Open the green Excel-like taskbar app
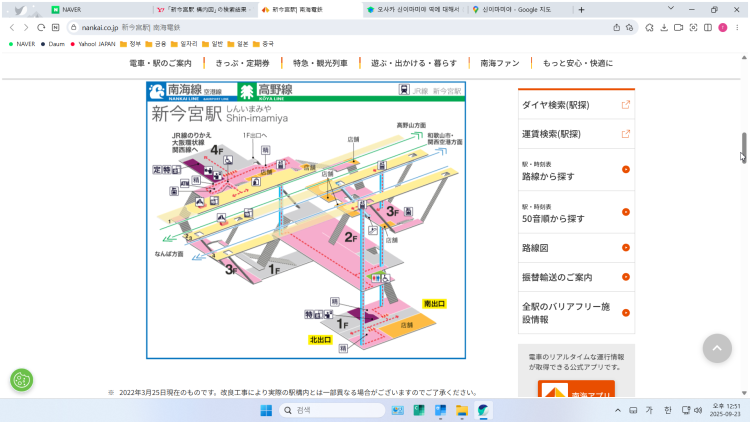Screen dimensions: 750x422 click(x=419, y=410)
